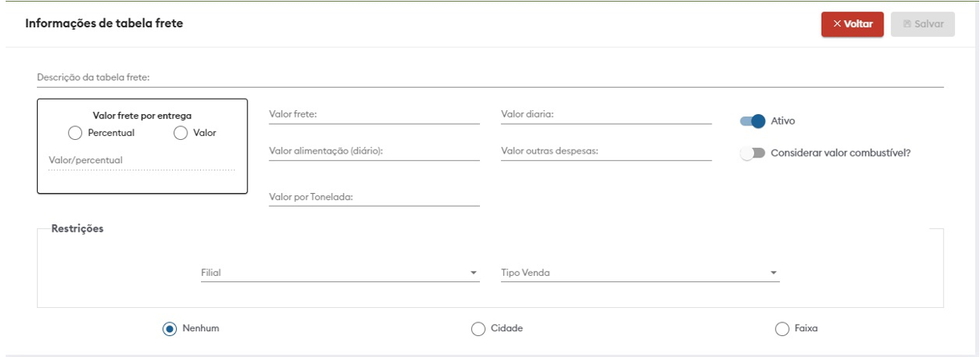Click the X icon on Voltar
This screenshot has width=980, height=357.
(837, 24)
